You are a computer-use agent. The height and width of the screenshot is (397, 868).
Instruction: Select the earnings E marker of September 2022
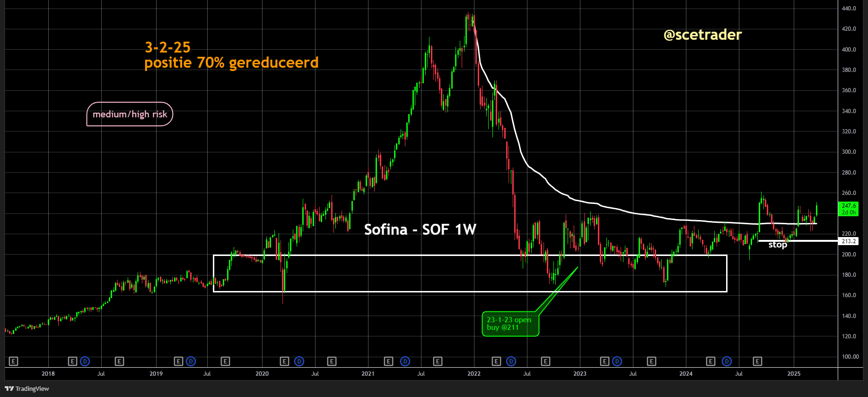click(x=545, y=362)
